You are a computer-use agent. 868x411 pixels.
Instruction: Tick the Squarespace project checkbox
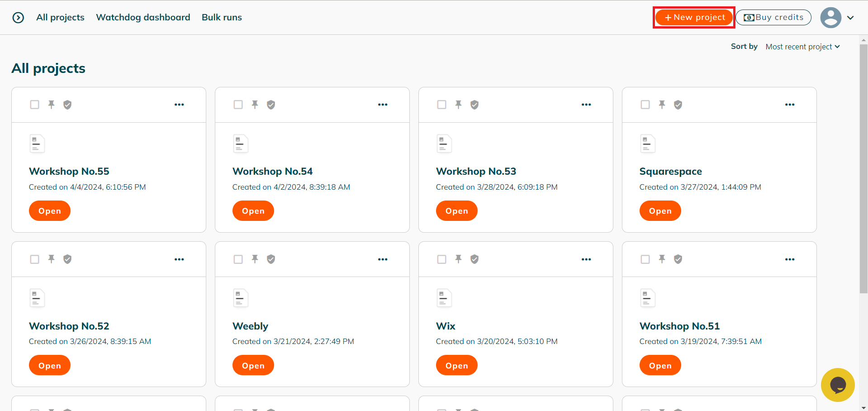pyautogui.click(x=645, y=105)
